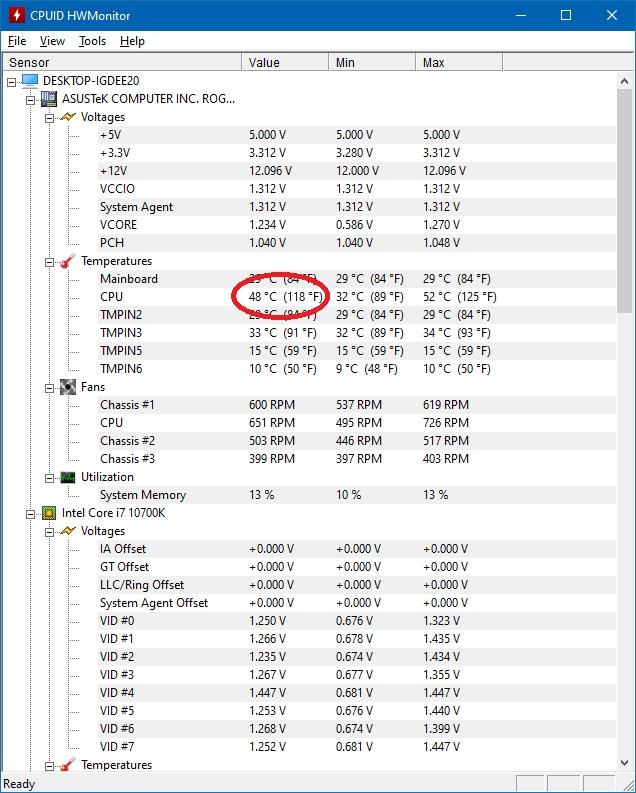Select the +12V voltage row
Screen dimensions: 636x793
[x=357, y=171]
